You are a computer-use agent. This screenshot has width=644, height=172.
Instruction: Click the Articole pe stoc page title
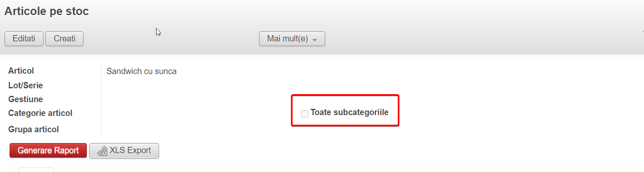pyautogui.click(x=47, y=12)
